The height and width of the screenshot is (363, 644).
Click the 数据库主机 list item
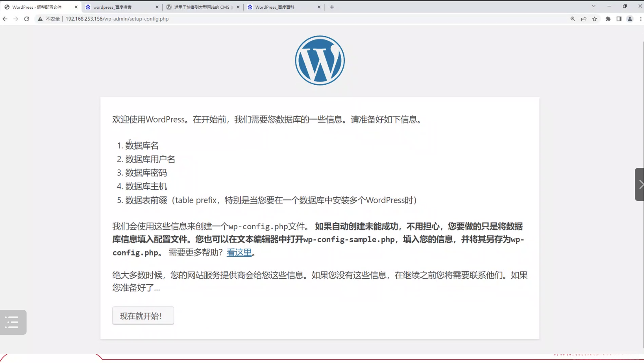(x=146, y=187)
